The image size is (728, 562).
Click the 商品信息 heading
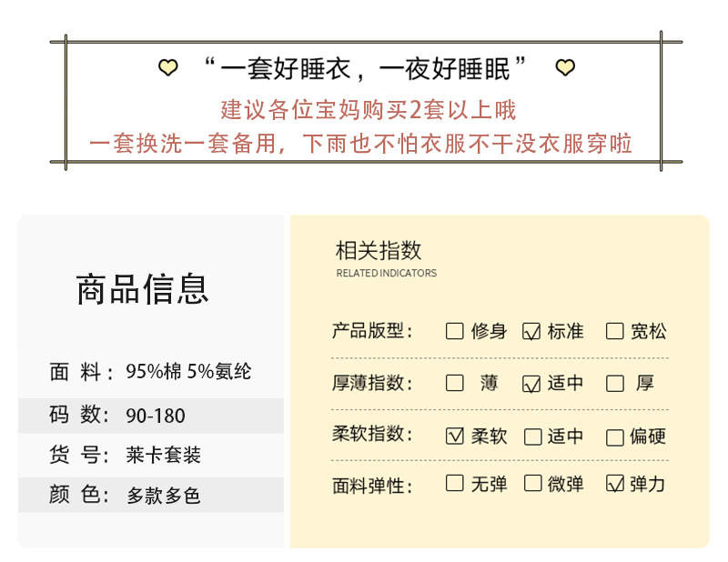142,288
